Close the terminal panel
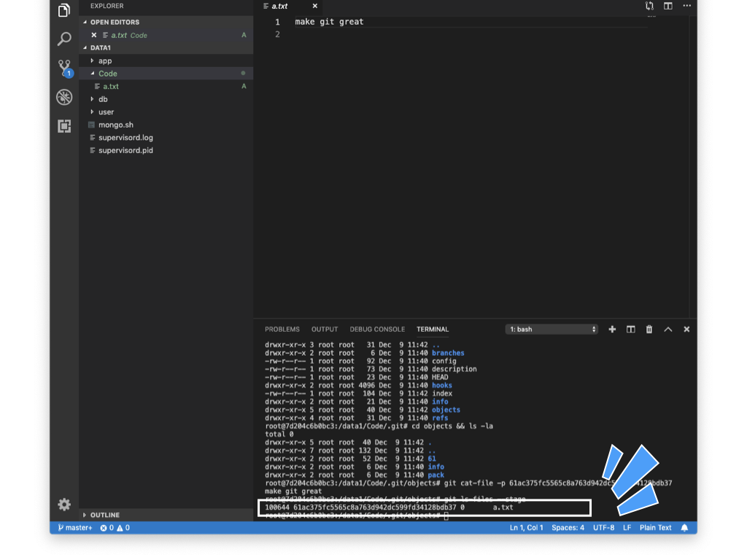 (x=686, y=329)
